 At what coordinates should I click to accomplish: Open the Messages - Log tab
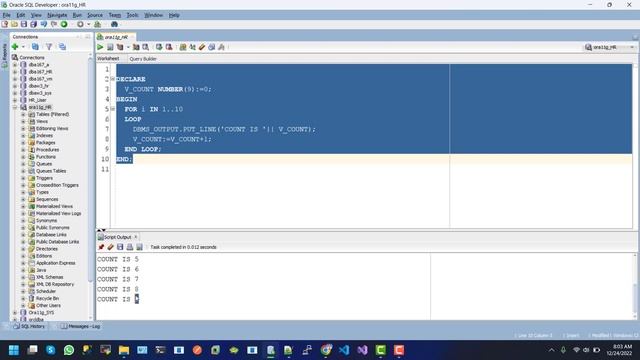click(x=80, y=326)
